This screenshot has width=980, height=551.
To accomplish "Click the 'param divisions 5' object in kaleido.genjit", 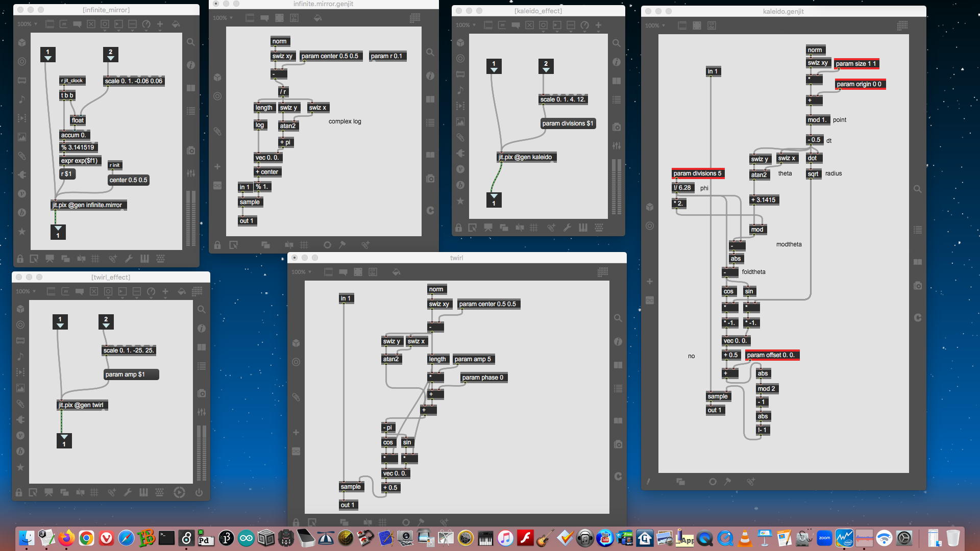I will point(697,173).
